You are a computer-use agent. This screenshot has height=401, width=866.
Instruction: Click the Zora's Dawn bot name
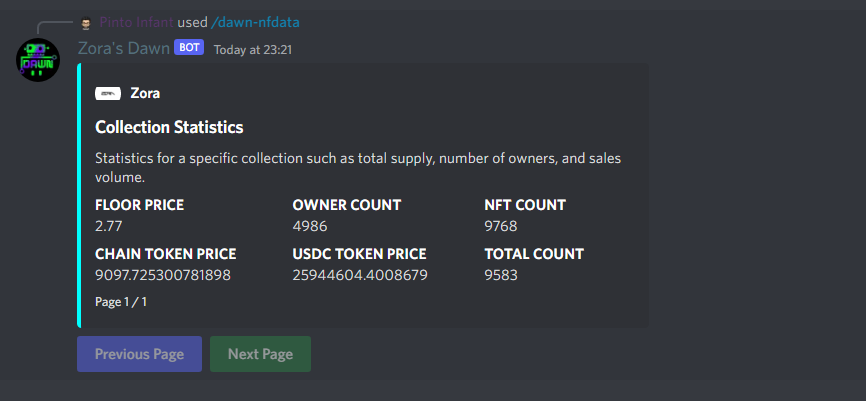123,47
